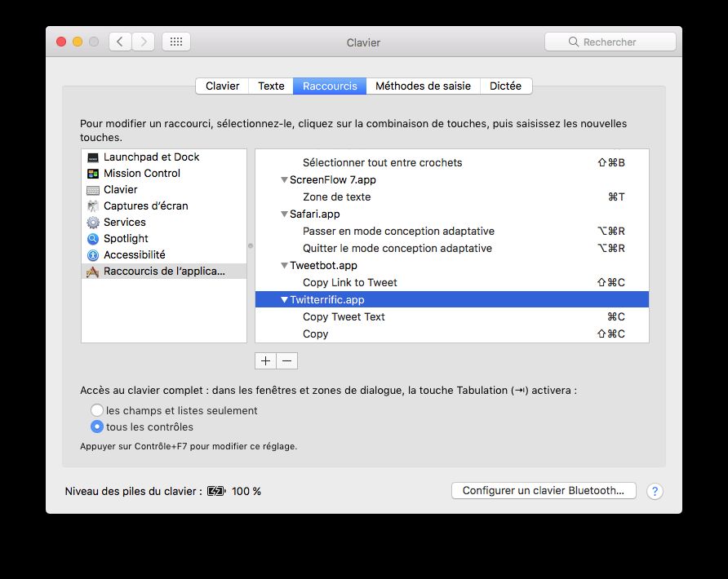The width and height of the screenshot is (728, 579).
Task: Click the keyboard battery level icon
Action: click(x=216, y=491)
